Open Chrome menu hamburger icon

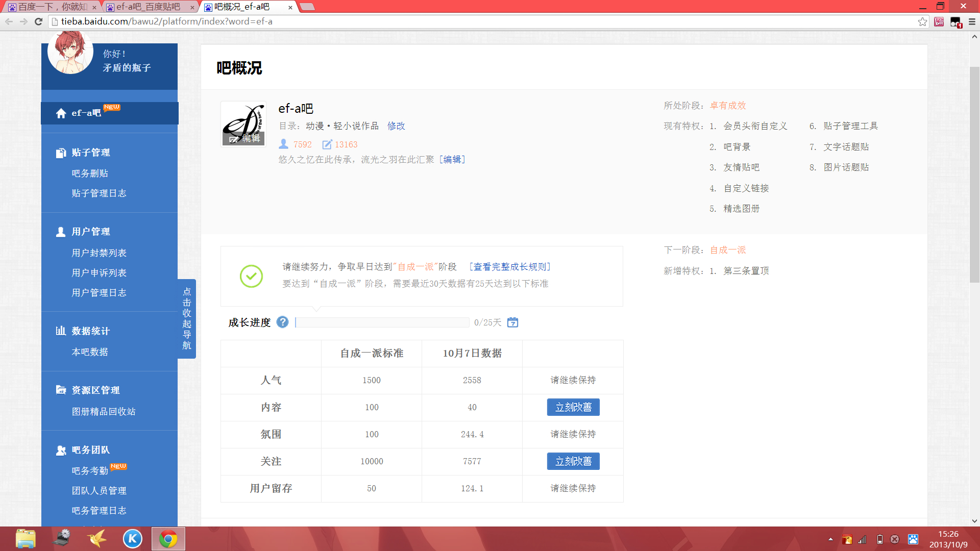(972, 21)
